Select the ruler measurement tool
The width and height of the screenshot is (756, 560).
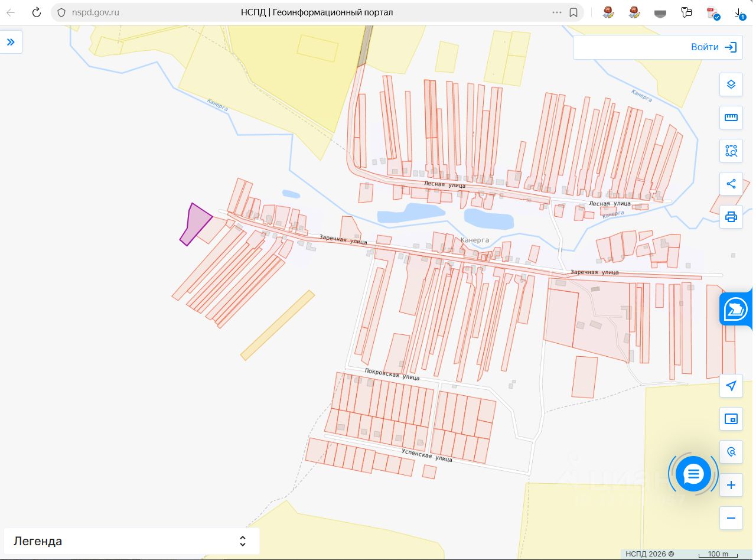[731, 118]
